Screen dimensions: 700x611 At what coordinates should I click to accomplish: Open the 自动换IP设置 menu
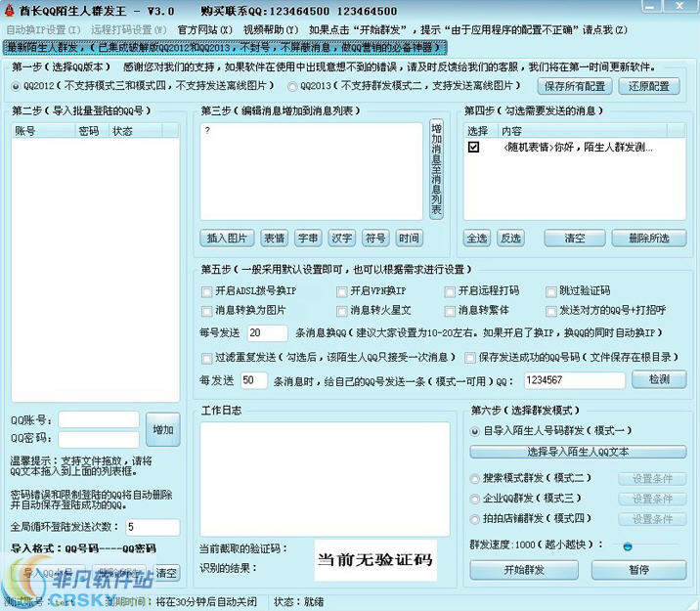[43, 30]
